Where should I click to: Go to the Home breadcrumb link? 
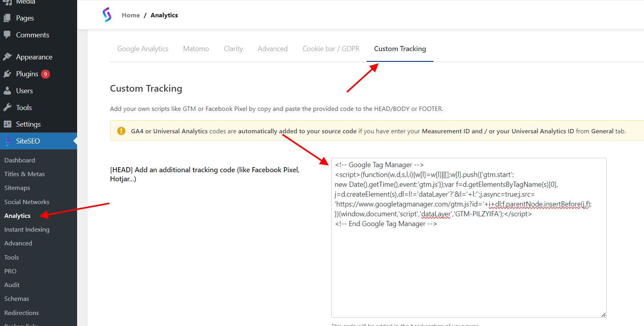point(131,15)
